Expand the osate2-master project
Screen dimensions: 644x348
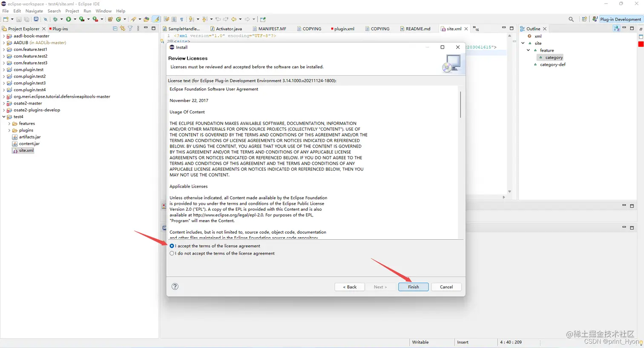tap(4, 103)
